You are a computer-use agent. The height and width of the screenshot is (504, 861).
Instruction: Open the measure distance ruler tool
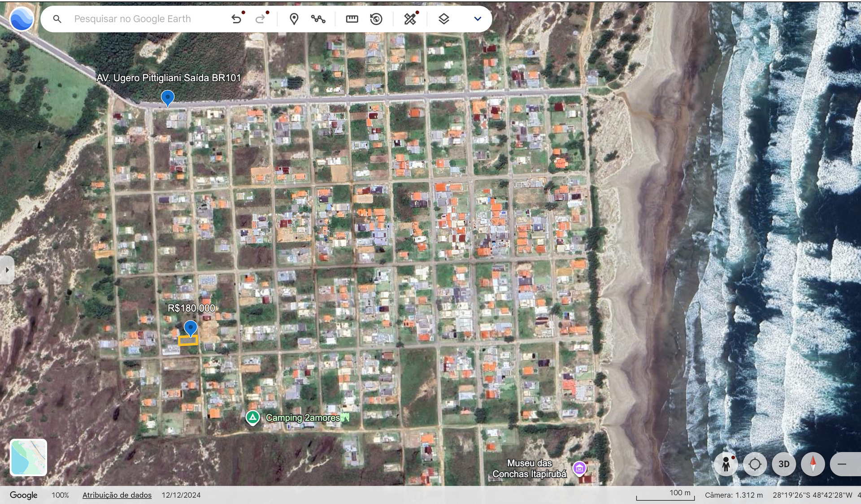point(352,19)
